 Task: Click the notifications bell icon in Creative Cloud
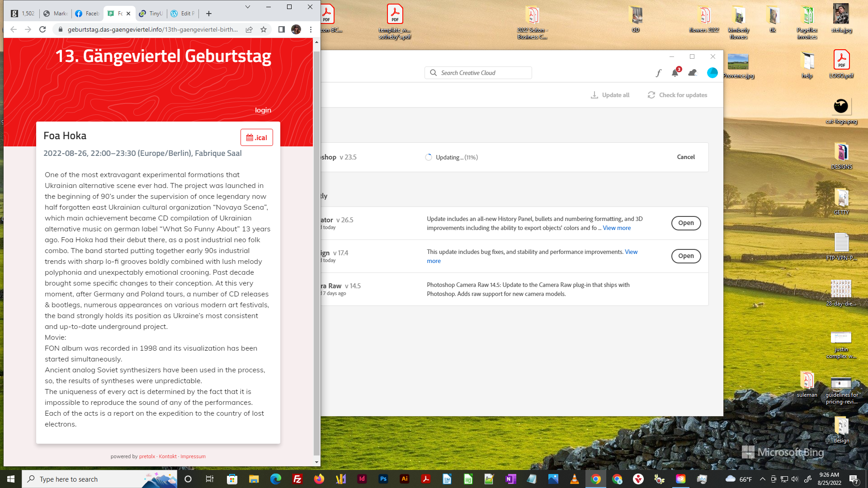[x=675, y=73]
